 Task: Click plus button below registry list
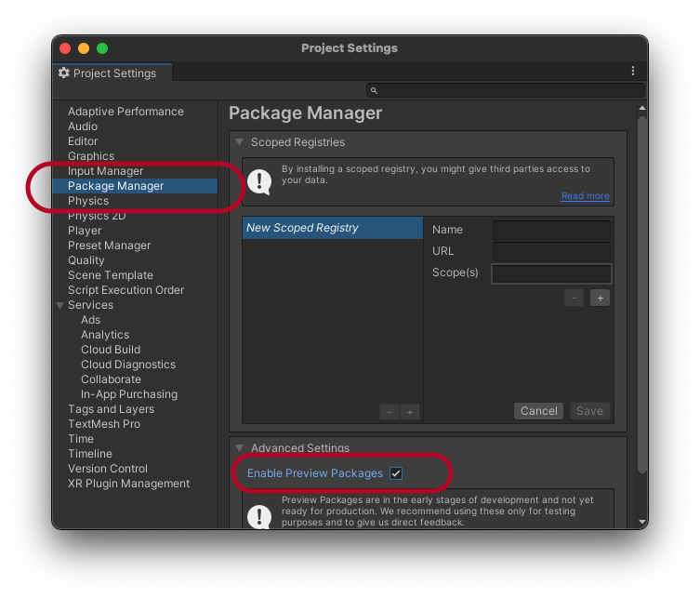[410, 412]
